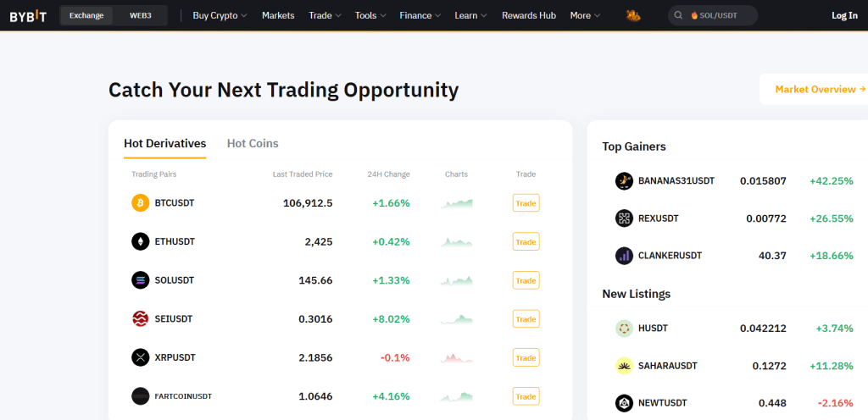Open the Markets menu item
The height and width of the screenshot is (420, 868).
click(x=278, y=15)
